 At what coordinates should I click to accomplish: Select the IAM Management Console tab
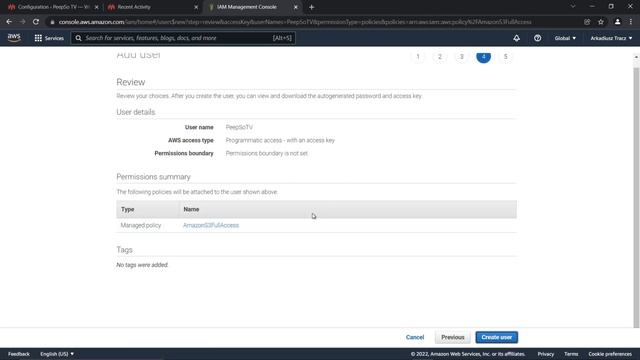click(252, 7)
